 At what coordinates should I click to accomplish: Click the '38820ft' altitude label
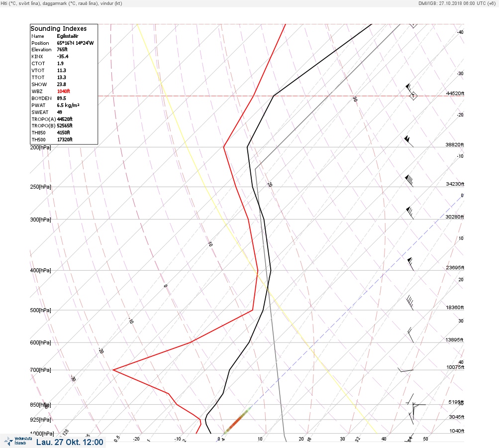tap(454, 144)
